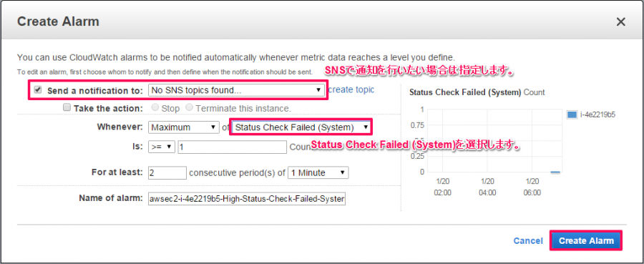
Task: Expand the Maximum statistic dropdown
Action: coord(183,127)
